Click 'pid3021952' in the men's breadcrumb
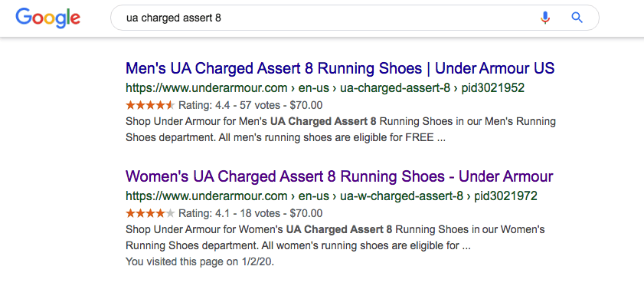The image size is (644, 286). (x=493, y=88)
